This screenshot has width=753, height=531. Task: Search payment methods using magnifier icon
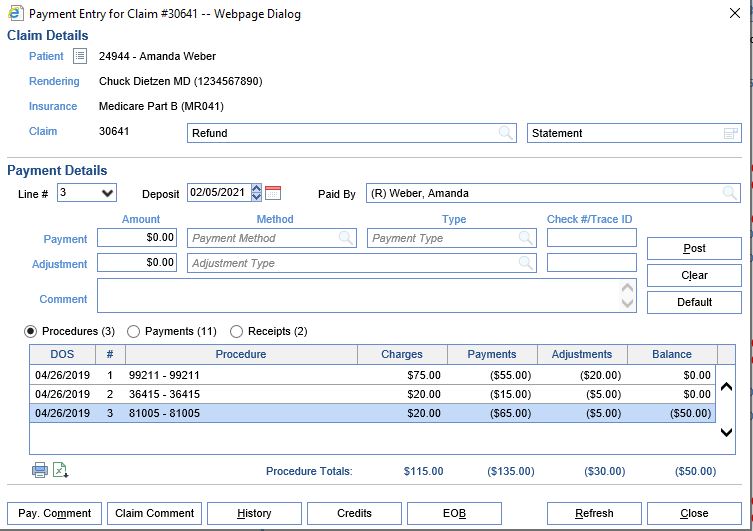346,238
